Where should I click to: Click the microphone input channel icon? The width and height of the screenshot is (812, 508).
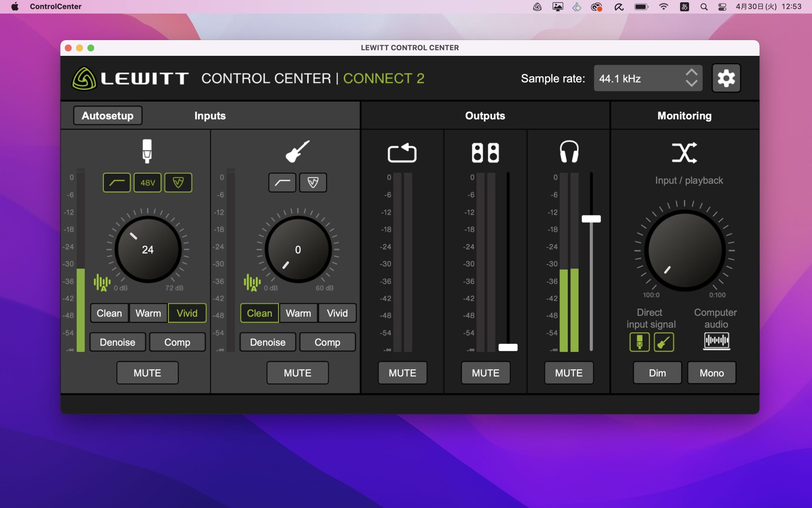[x=147, y=151]
